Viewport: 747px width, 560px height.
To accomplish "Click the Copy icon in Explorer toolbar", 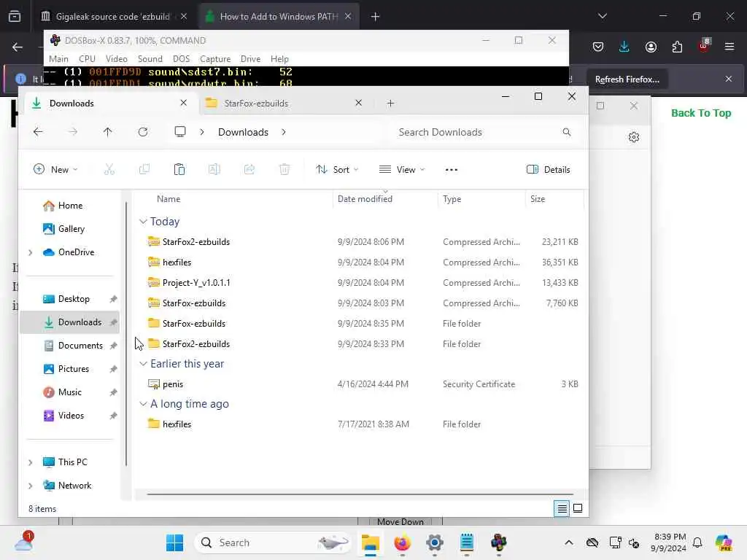I will (x=144, y=169).
